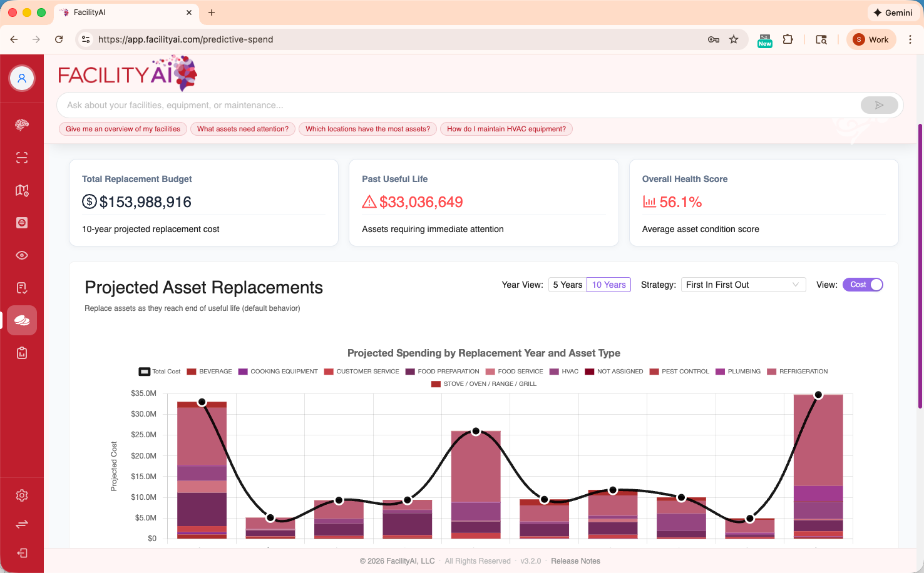Click the suggestion 'What assets need attention?'
Screen dimensions: 924x573
[243, 129]
